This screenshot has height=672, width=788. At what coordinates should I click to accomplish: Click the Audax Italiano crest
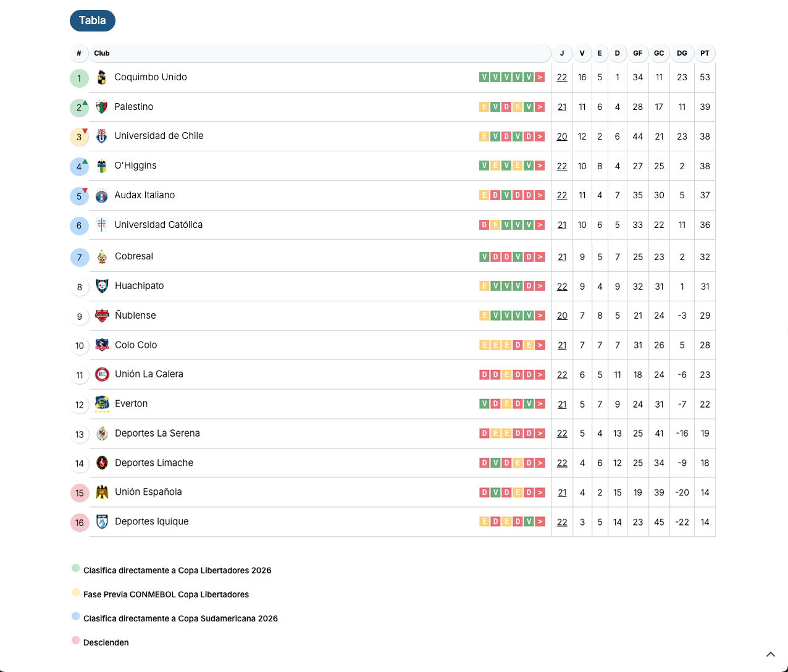pyautogui.click(x=102, y=195)
